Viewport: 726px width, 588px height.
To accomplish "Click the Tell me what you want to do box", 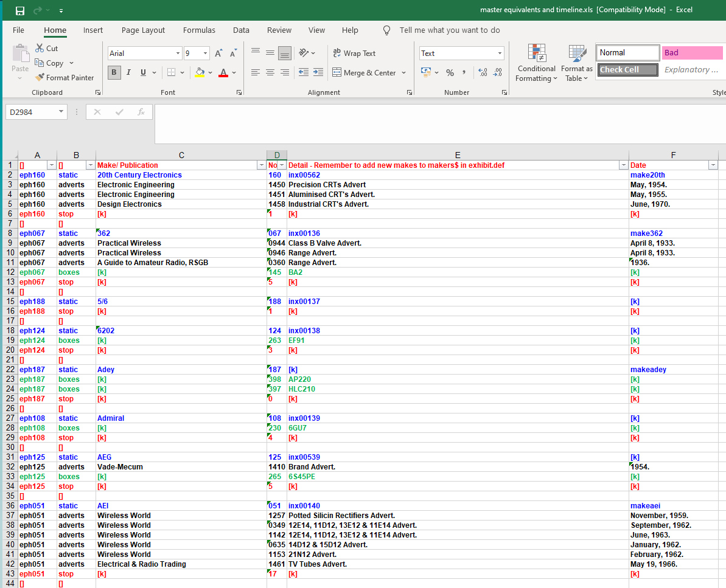I will (450, 30).
